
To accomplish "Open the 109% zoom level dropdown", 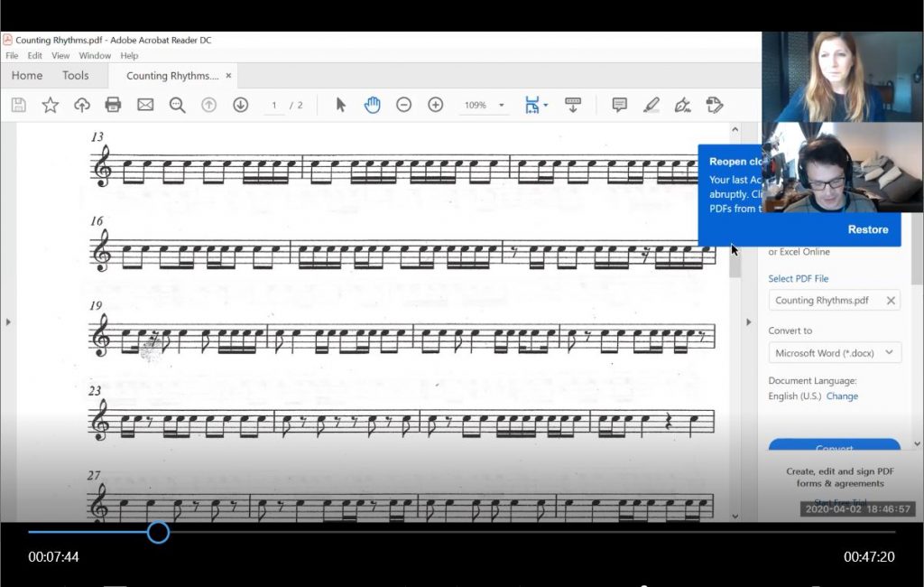I will (485, 105).
